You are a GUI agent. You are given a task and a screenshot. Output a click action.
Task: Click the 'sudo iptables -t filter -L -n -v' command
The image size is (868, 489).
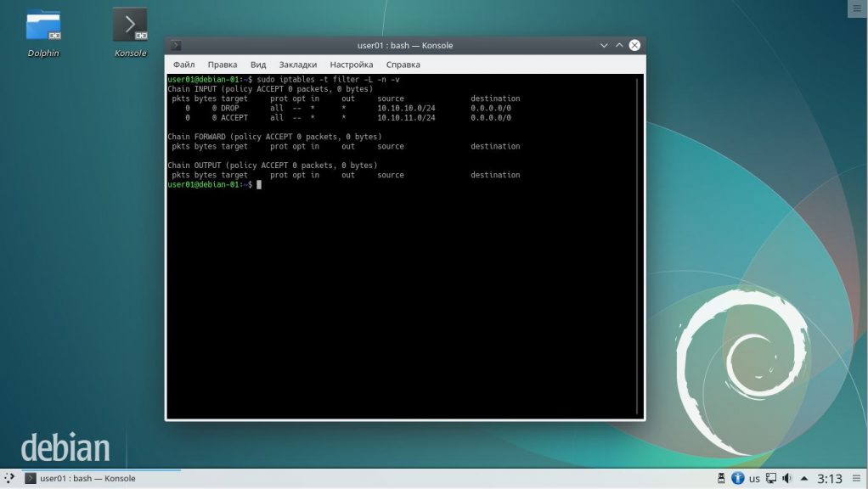pos(329,79)
